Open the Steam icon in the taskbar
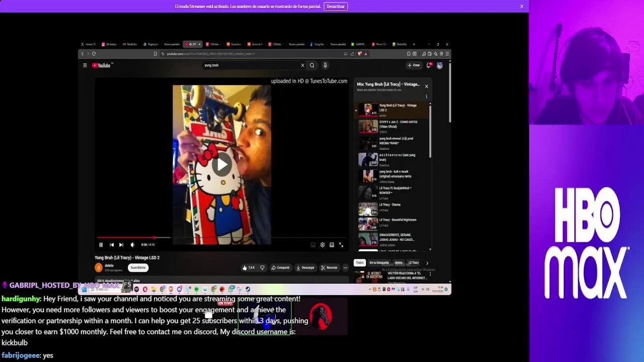Image resolution: width=644 pixels, height=362 pixels. [x=248, y=289]
